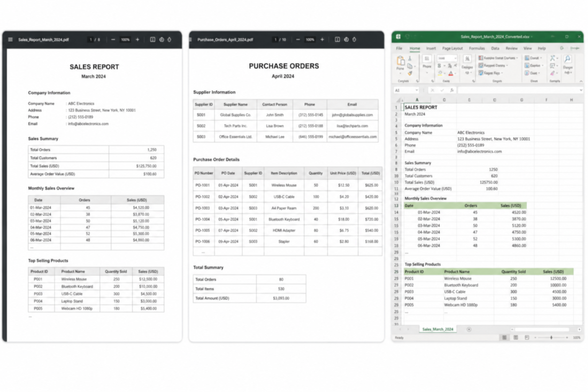Click the red font color A icon
Viewport: 588px width, 392px height.
click(x=451, y=73)
